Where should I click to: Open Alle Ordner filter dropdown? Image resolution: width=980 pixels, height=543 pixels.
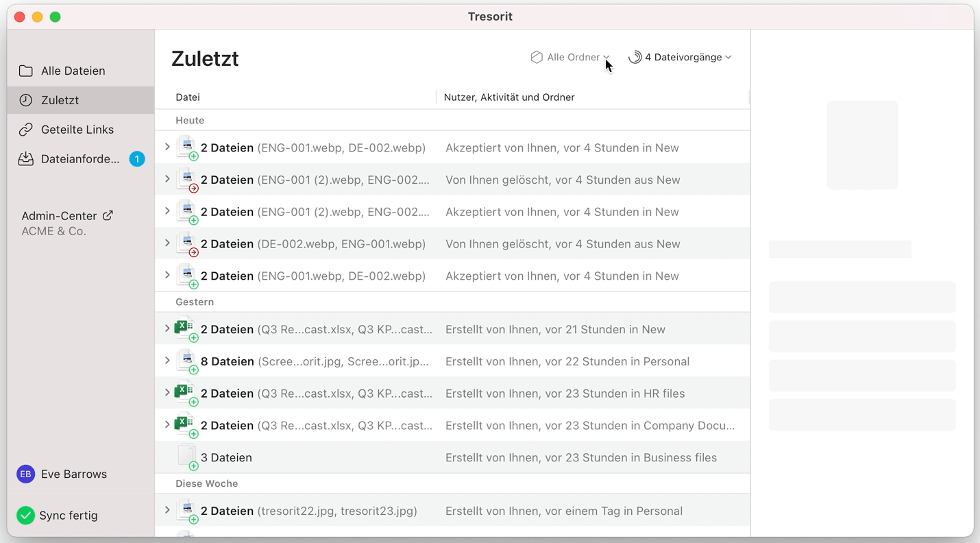coord(570,58)
